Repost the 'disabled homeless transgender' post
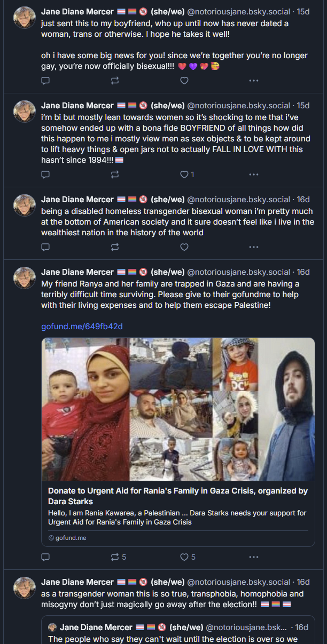 pos(115,247)
